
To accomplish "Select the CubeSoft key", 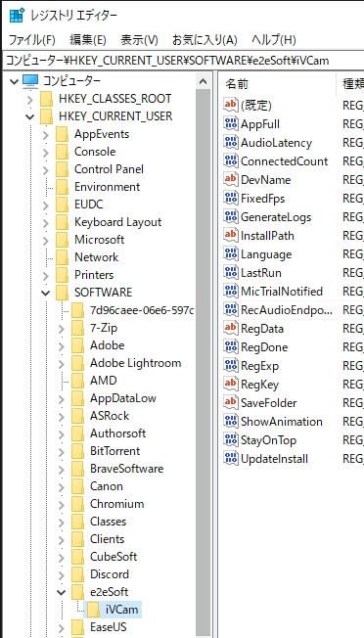I will (114, 557).
